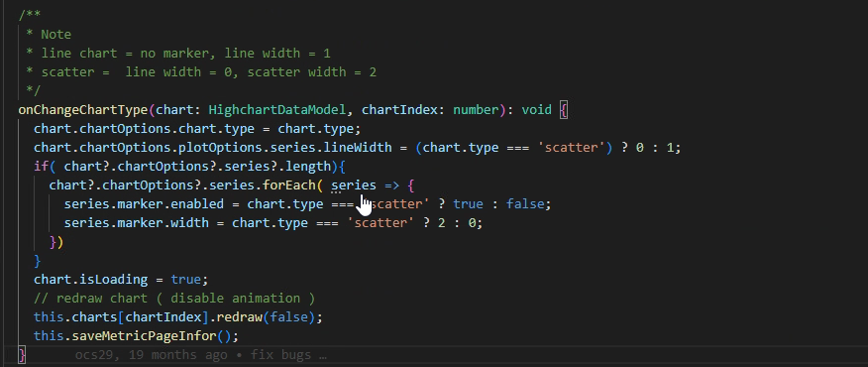This screenshot has width=868, height=367.
Task: Click the onChangeChartType method name
Action: click(83, 110)
